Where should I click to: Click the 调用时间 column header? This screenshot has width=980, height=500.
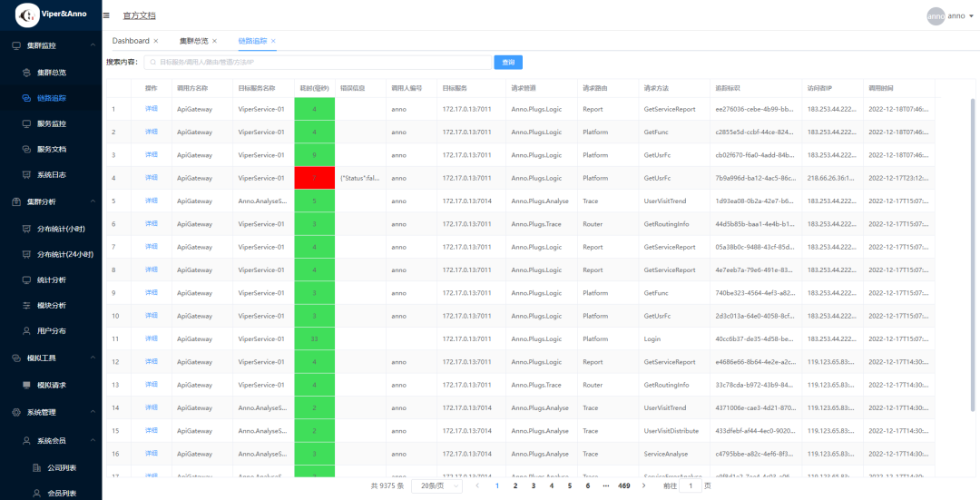click(898, 88)
